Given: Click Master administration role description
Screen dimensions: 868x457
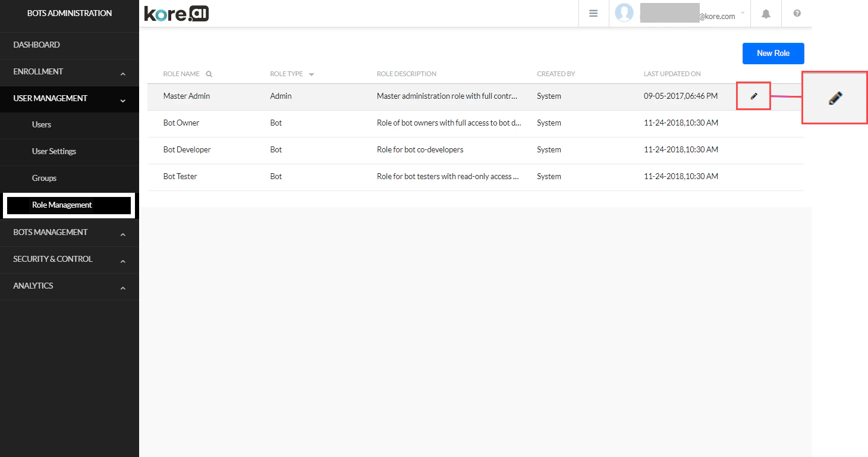Looking at the screenshot, I should (448, 96).
